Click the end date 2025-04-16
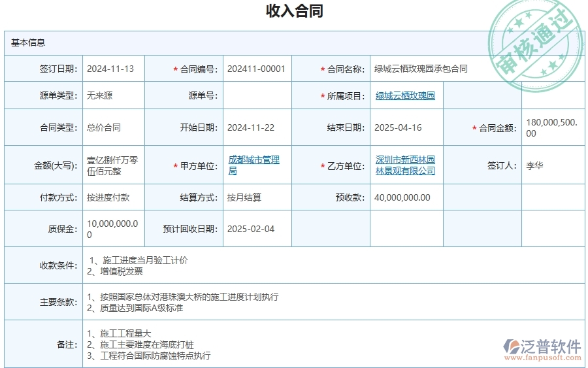Viewport: 588px width, 368px height. pyautogui.click(x=398, y=127)
